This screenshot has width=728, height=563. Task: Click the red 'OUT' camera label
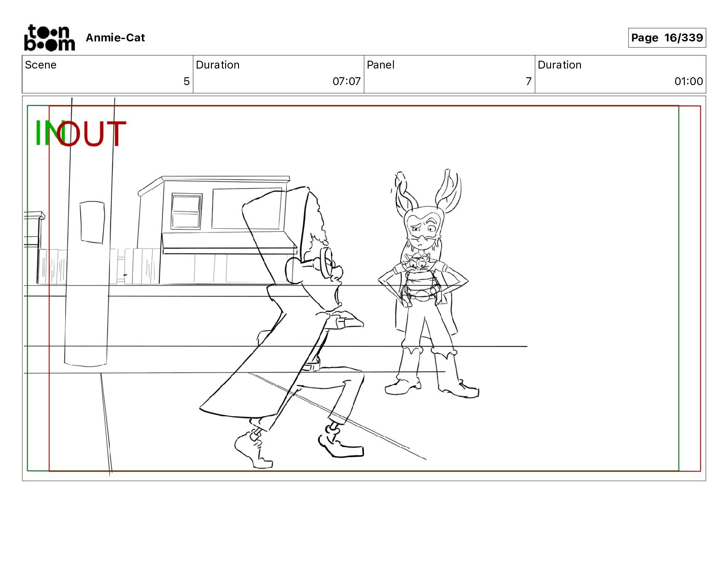[x=92, y=133]
